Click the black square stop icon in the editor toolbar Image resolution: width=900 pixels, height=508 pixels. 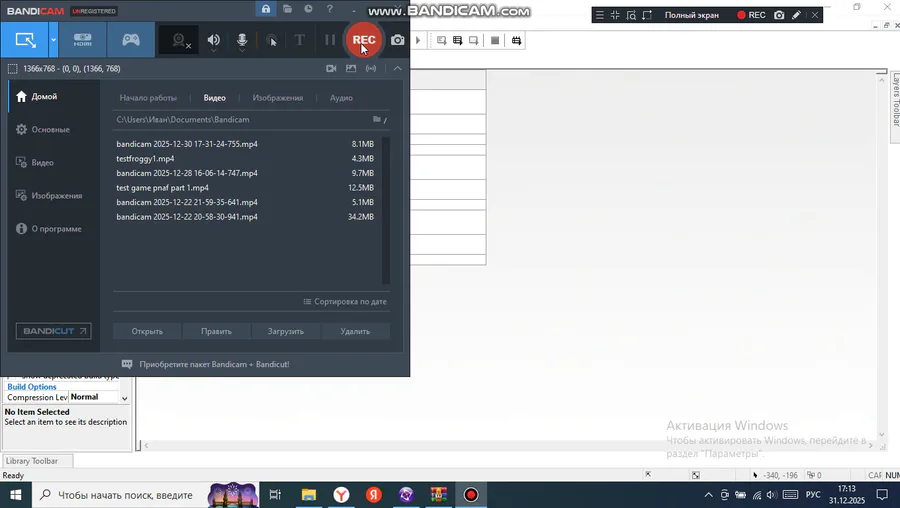[x=495, y=40]
